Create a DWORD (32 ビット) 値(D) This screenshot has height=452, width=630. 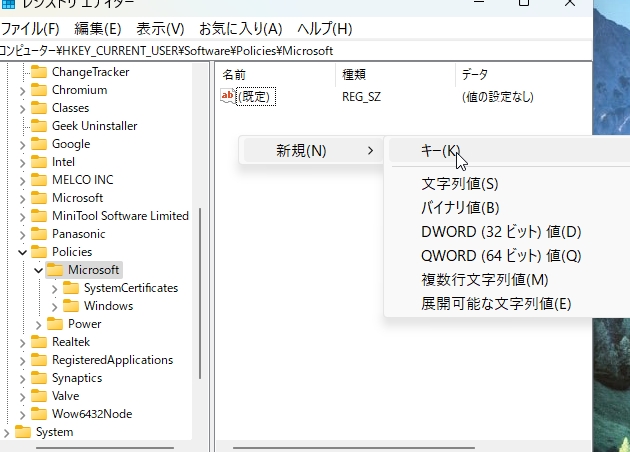pyautogui.click(x=501, y=232)
